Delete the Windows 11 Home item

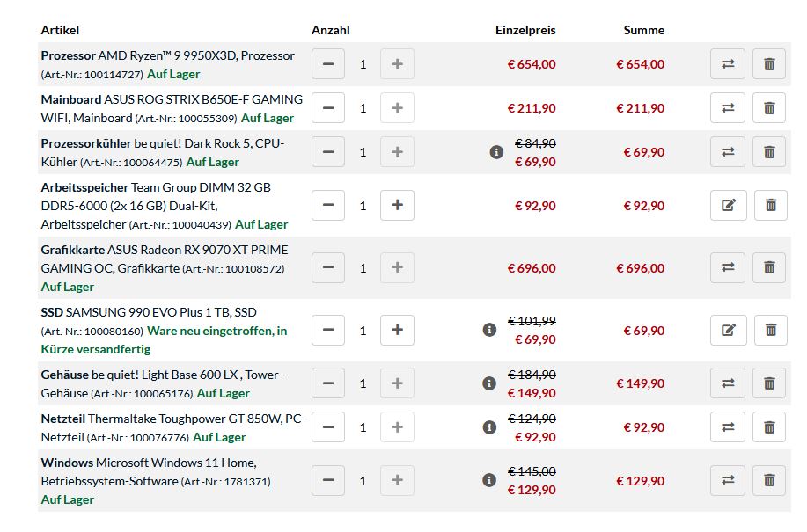pos(769,480)
